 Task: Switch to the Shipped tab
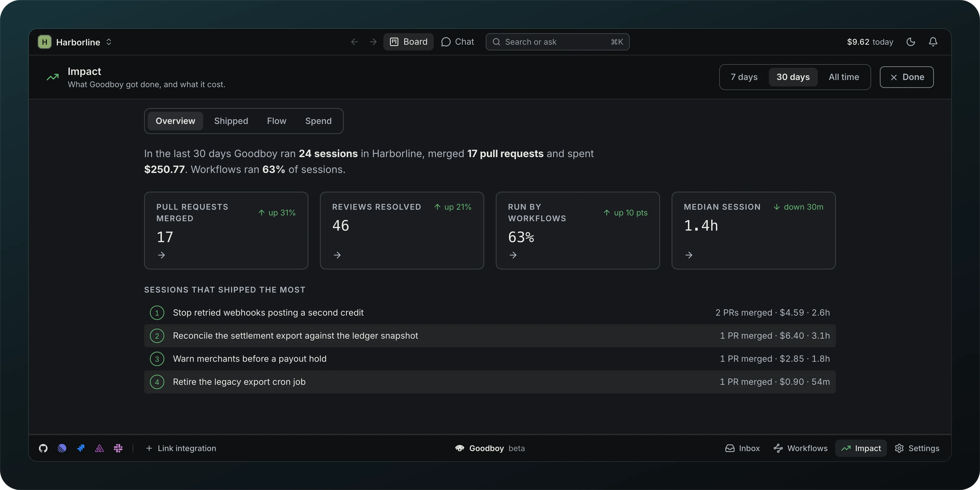(231, 121)
